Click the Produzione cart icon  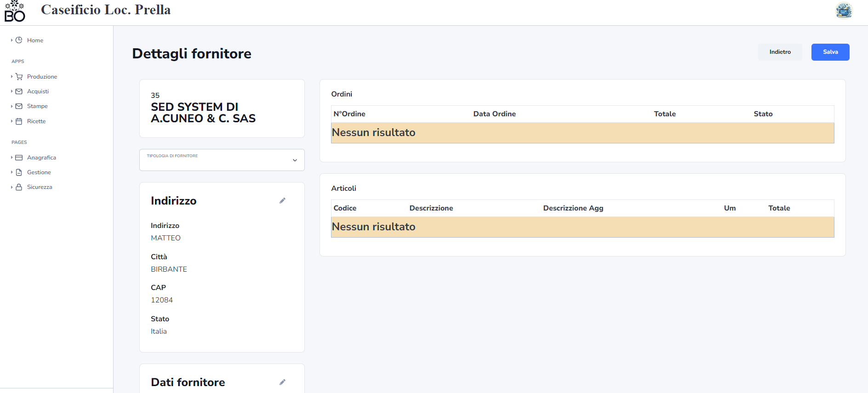tap(19, 77)
